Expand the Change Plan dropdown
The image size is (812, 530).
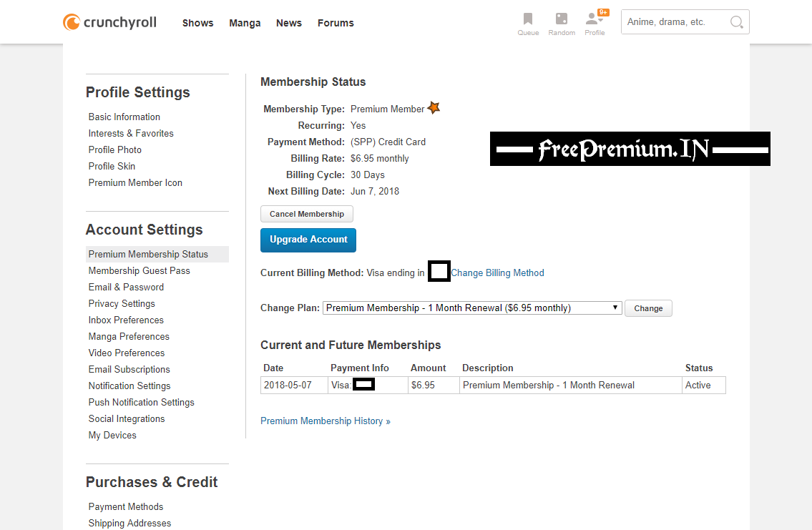[472, 308]
